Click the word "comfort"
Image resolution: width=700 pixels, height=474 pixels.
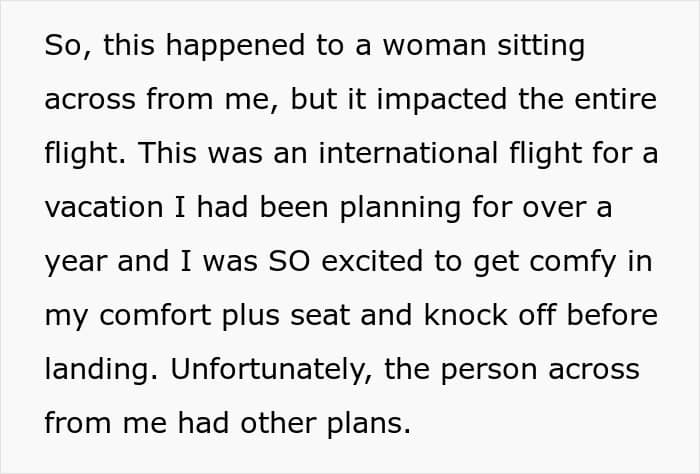click(x=155, y=316)
